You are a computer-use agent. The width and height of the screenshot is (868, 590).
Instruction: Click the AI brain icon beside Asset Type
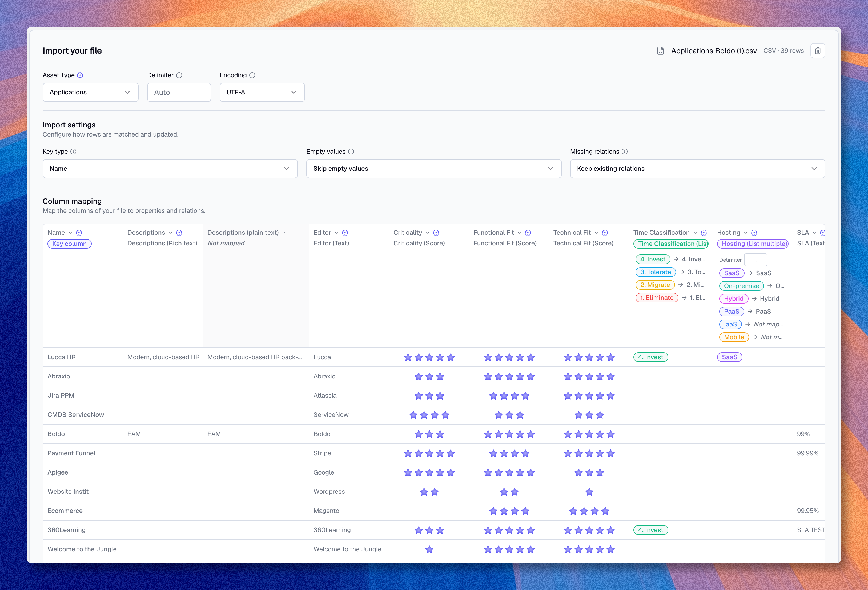pos(80,75)
